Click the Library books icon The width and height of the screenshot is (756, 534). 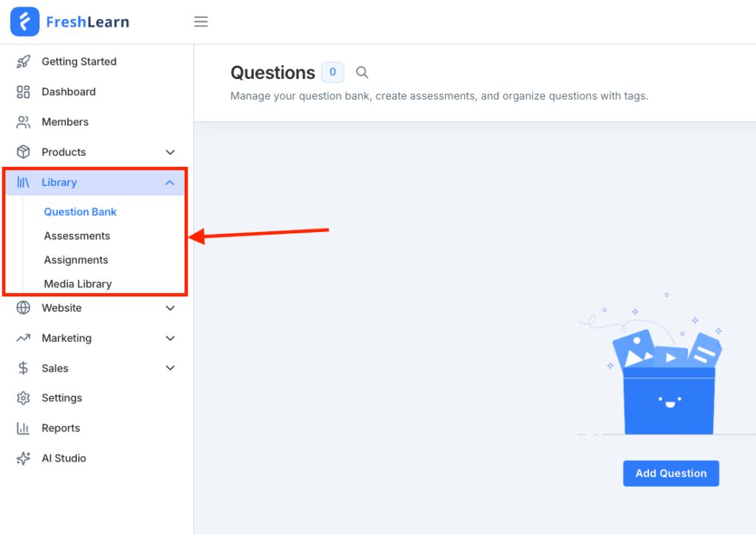(22, 182)
